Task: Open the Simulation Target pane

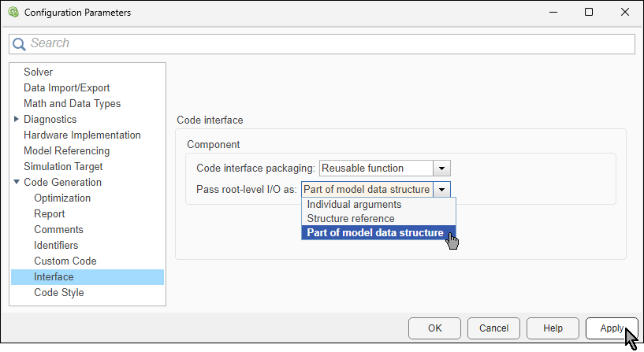Action: tap(63, 167)
